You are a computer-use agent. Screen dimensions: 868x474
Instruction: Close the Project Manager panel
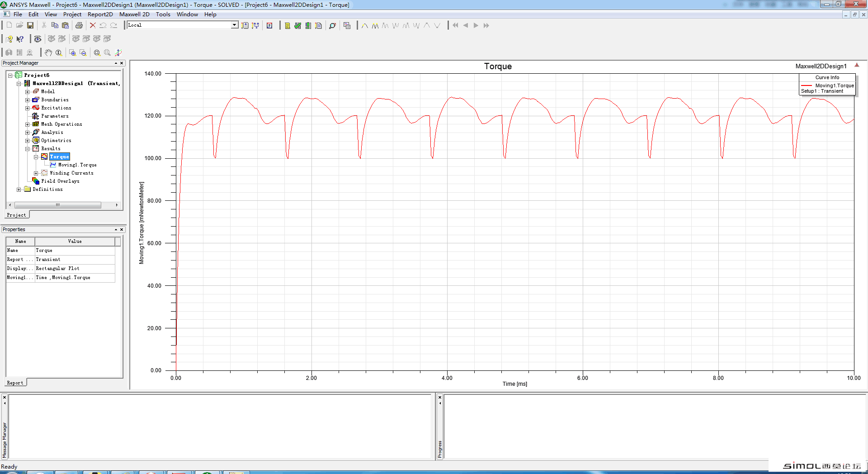coord(122,63)
